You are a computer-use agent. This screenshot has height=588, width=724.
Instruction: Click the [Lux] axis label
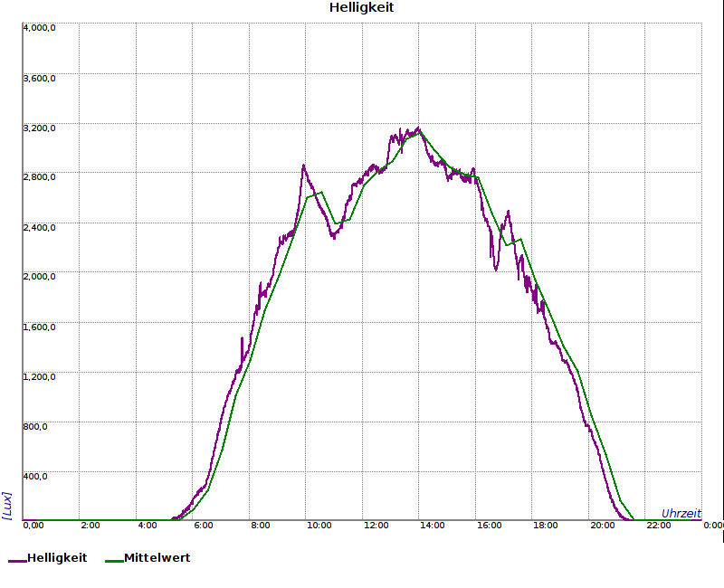point(7,506)
